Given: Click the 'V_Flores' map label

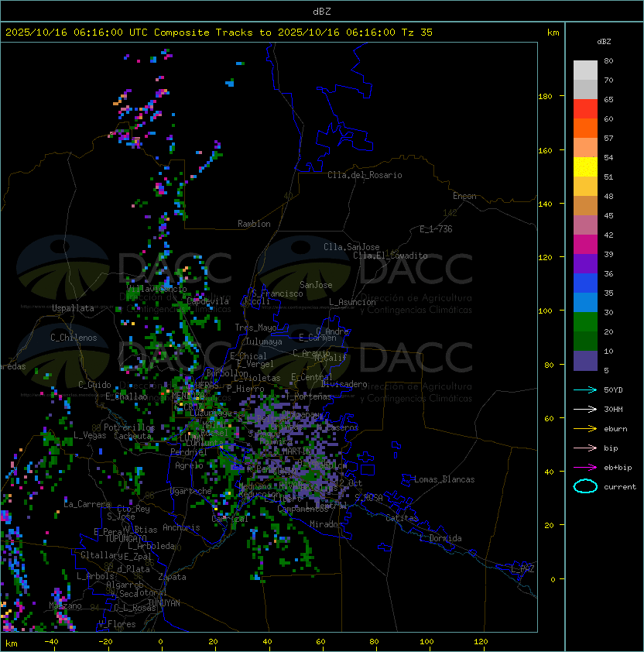Looking at the screenshot, I should click(117, 624).
